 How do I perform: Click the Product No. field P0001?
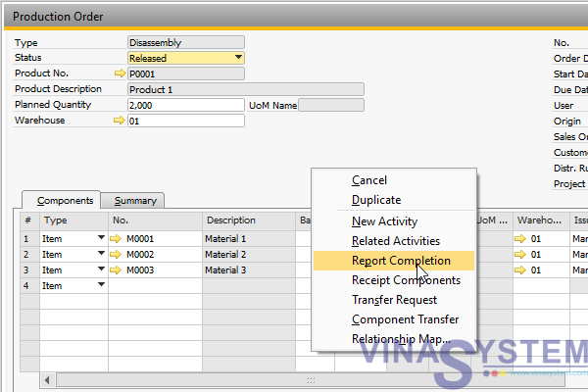coord(186,73)
